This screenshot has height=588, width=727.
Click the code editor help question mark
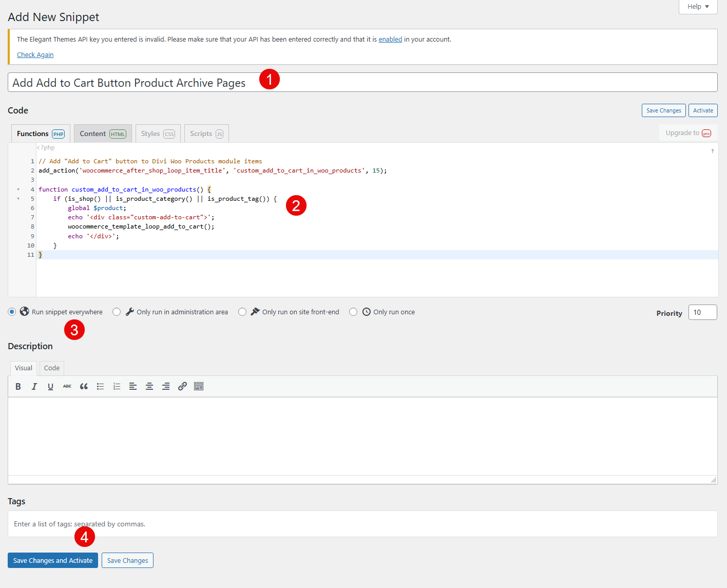click(712, 151)
